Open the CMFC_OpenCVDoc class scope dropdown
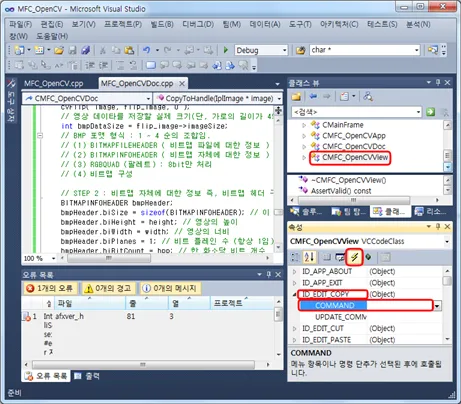Screen dimensions: 461x404 (148, 99)
